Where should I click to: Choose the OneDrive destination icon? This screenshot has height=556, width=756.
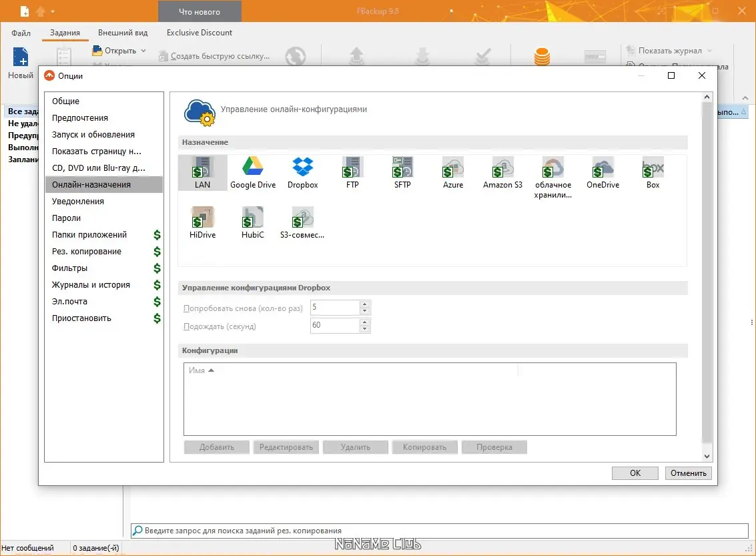pos(603,173)
